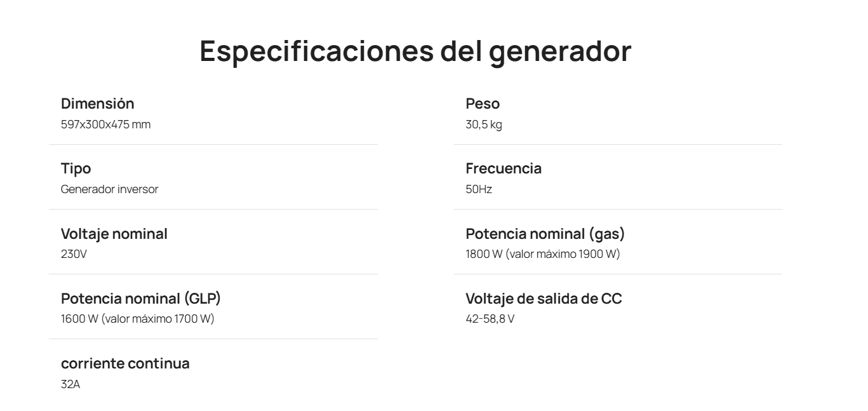Select the 'Peso' label
This screenshot has height=411, width=868.
(483, 104)
